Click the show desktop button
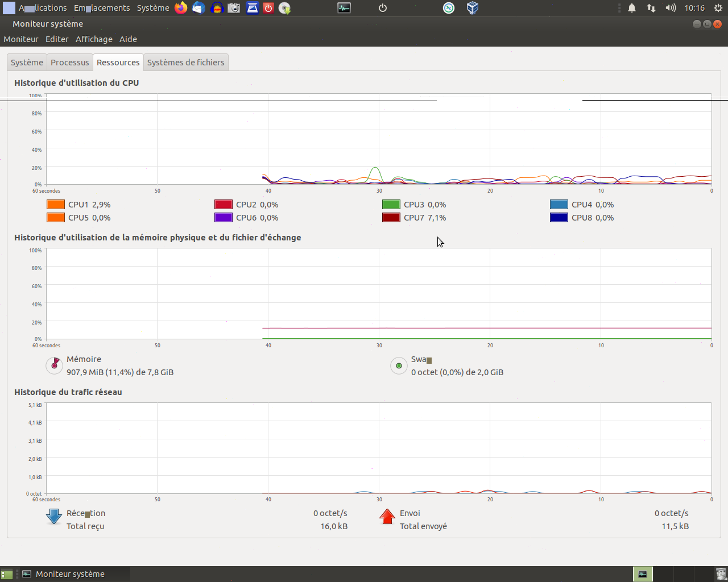This screenshot has width=728, height=582. coord(7,574)
